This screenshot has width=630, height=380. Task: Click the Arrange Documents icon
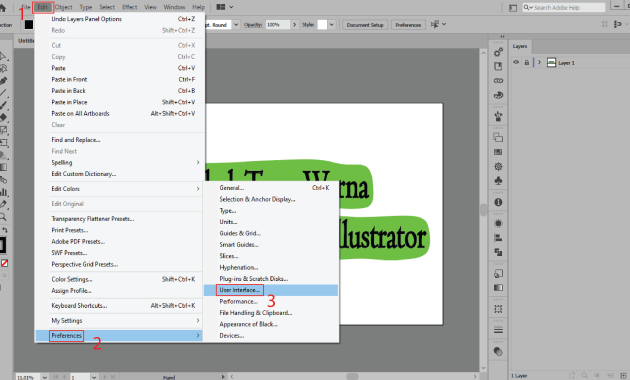coord(221,7)
